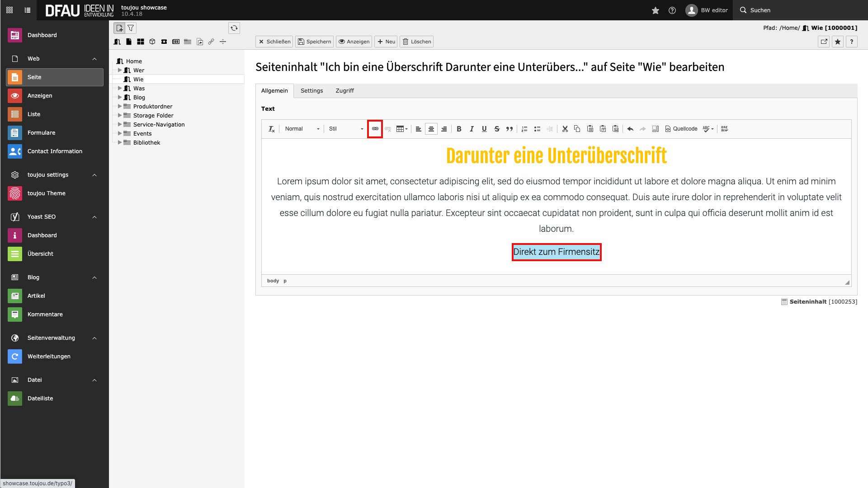Open the Normal paragraph format dropdown
Image resolution: width=868 pixels, height=488 pixels.
click(x=302, y=129)
